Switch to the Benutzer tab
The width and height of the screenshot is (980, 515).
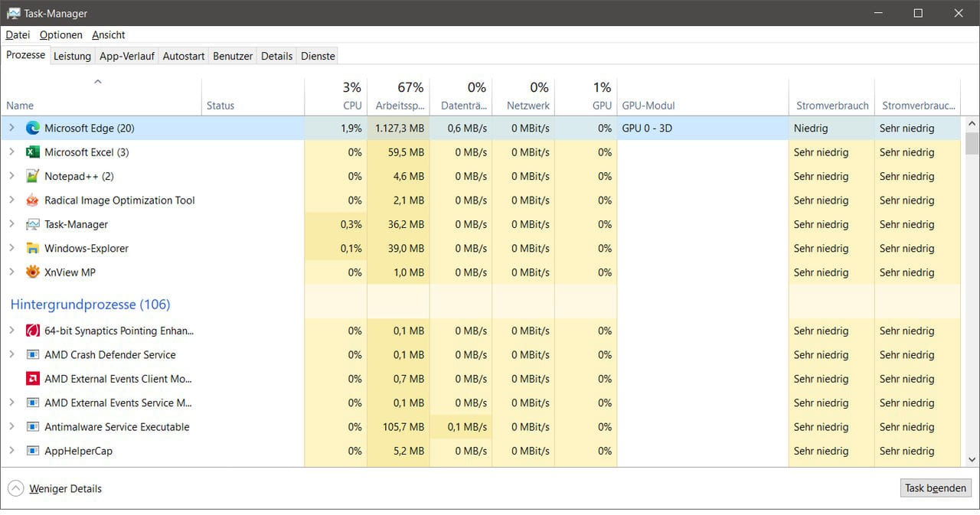[233, 56]
